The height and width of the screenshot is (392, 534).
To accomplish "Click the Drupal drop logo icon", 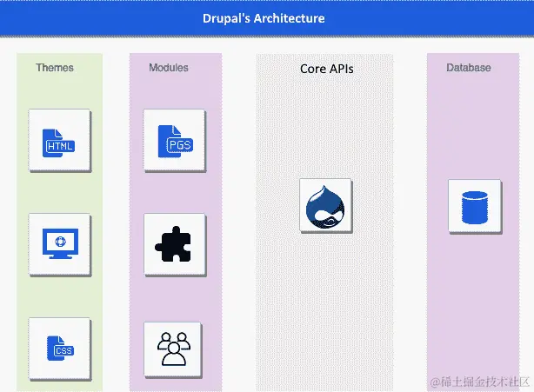I will 325,205.
